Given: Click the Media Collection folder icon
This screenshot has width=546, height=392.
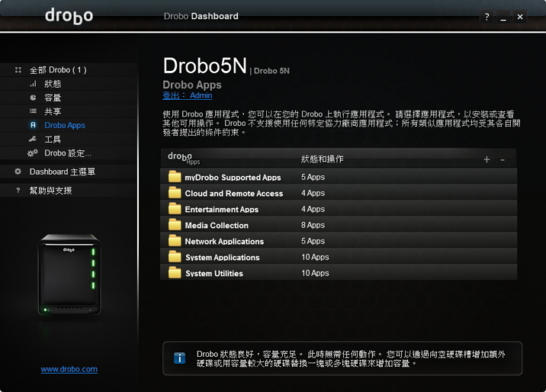Looking at the screenshot, I should tap(175, 225).
